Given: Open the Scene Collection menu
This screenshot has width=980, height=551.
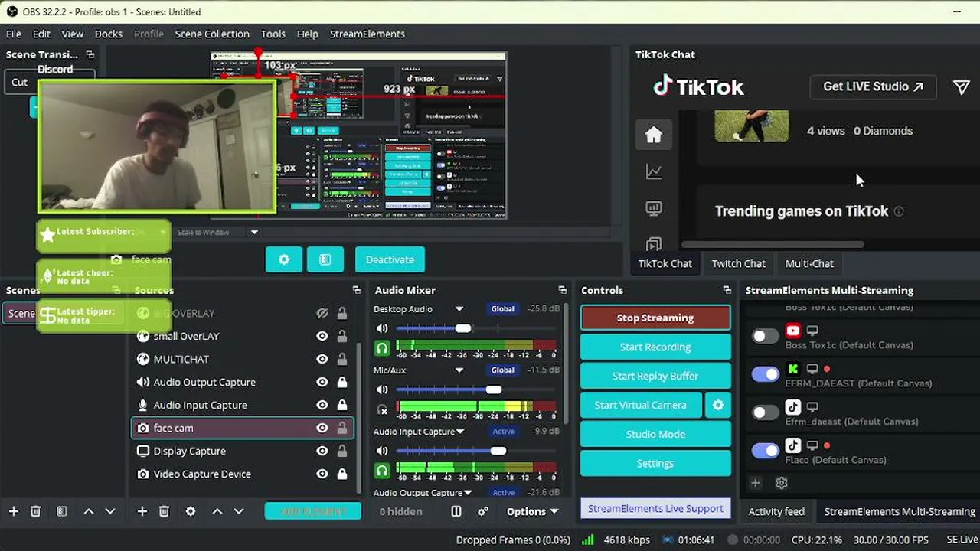Looking at the screenshot, I should [212, 34].
